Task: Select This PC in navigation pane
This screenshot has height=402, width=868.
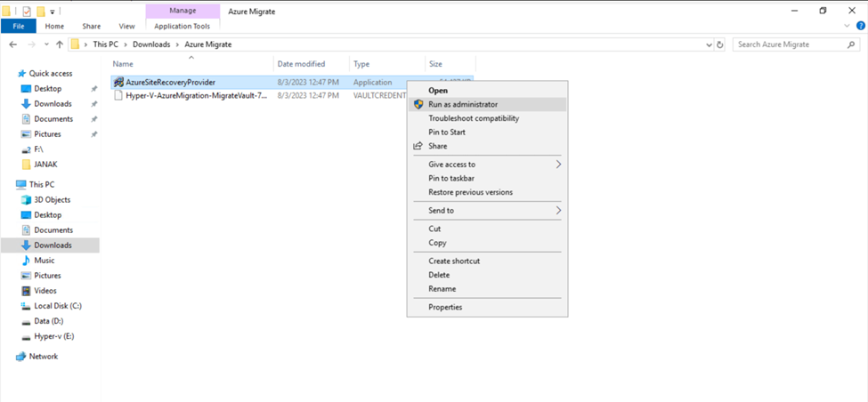Action: [42, 185]
